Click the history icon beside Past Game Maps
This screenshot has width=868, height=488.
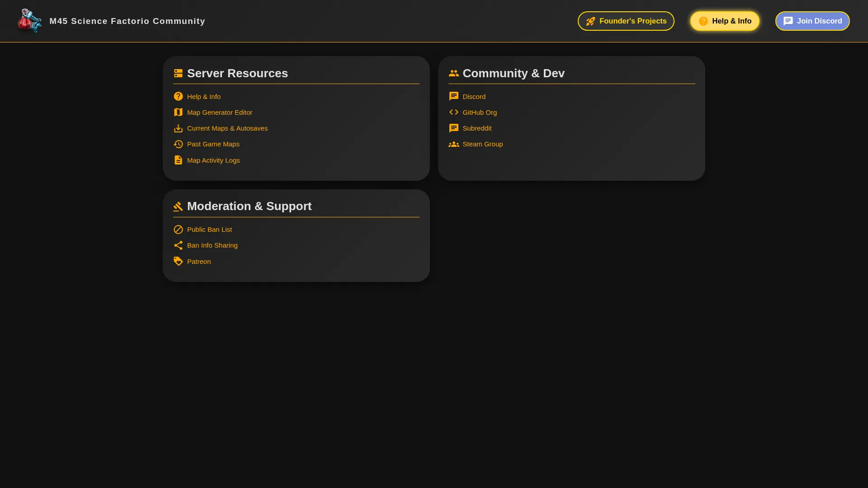click(x=178, y=144)
